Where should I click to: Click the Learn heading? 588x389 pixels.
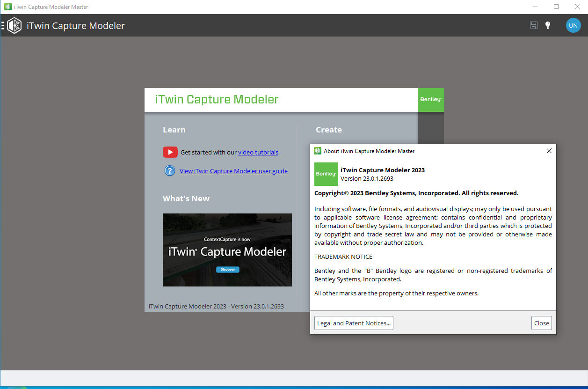(174, 130)
